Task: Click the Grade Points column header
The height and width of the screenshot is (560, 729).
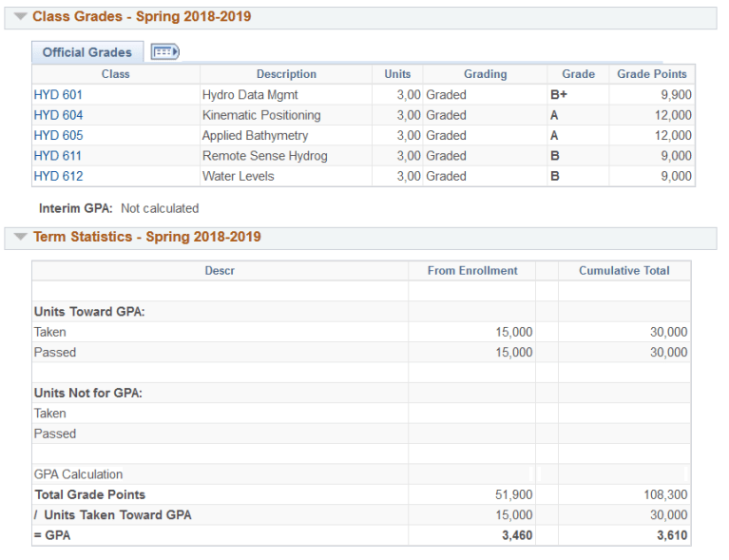Action: click(x=651, y=74)
